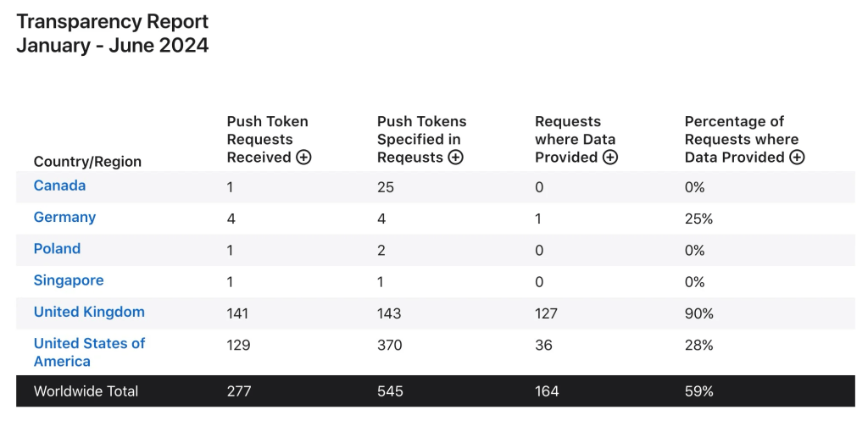Click the worldwide 59% percentage value
The height and width of the screenshot is (432, 868).
[x=698, y=391]
